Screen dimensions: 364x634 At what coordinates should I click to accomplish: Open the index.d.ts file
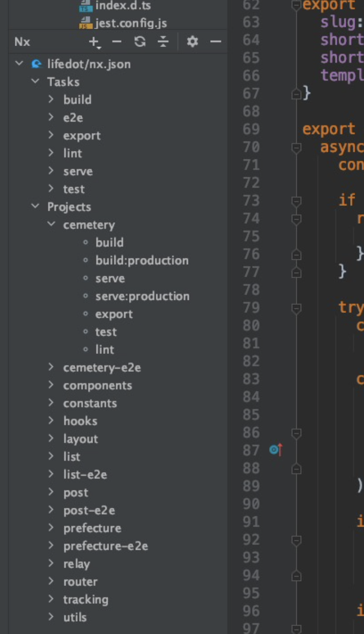click(x=123, y=6)
